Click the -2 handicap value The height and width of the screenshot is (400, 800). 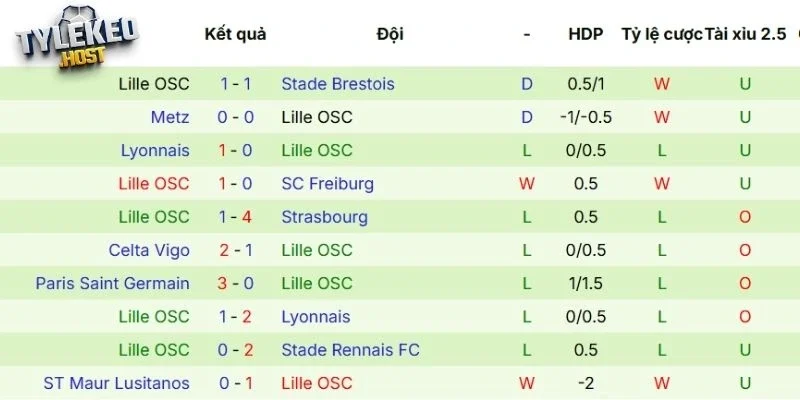click(x=585, y=383)
